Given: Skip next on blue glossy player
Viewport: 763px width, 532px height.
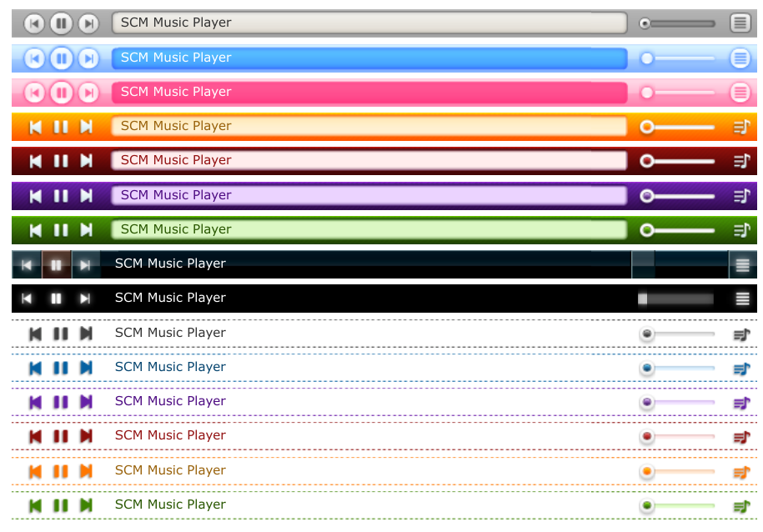Looking at the screenshot, I should 88,58.
